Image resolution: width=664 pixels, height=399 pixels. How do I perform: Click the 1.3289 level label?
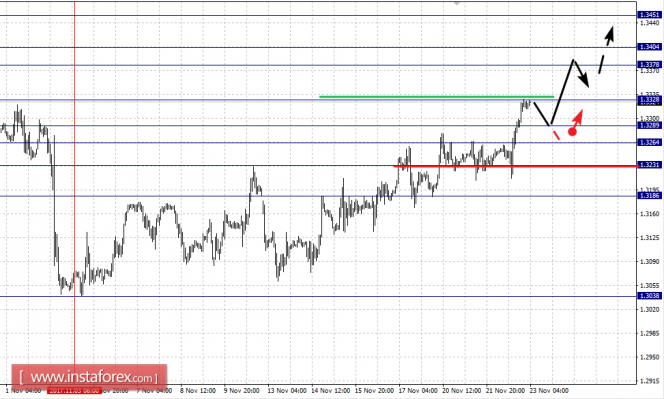click(649, 125)
